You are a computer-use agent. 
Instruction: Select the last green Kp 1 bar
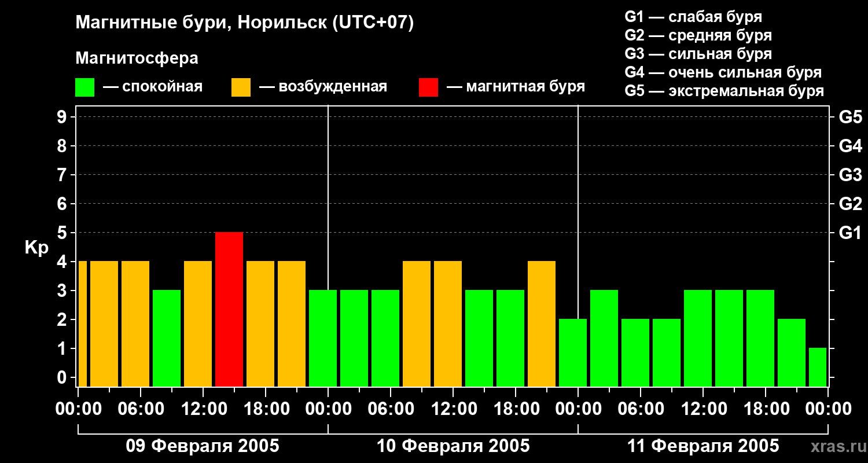pos(818,367)
